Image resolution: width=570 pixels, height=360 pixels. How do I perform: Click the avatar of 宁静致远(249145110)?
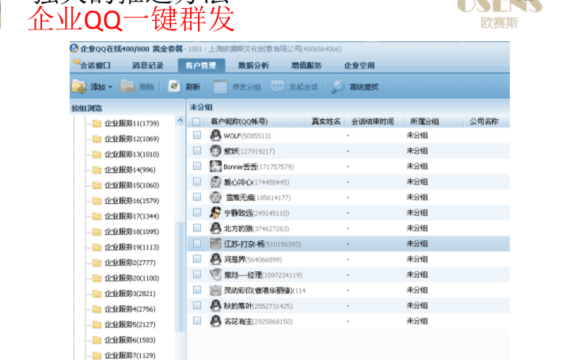click(x=216, y=213)
